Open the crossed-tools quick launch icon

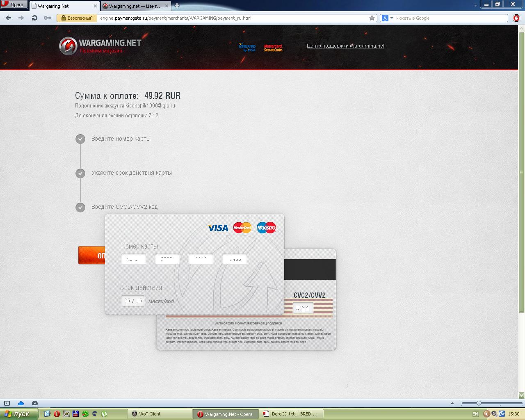[66, 414]
